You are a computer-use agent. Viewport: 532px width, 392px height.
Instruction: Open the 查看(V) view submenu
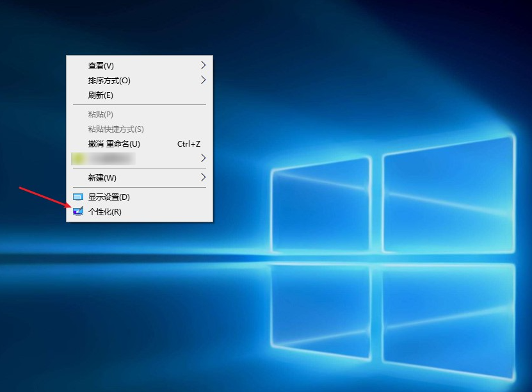(101, 66)
